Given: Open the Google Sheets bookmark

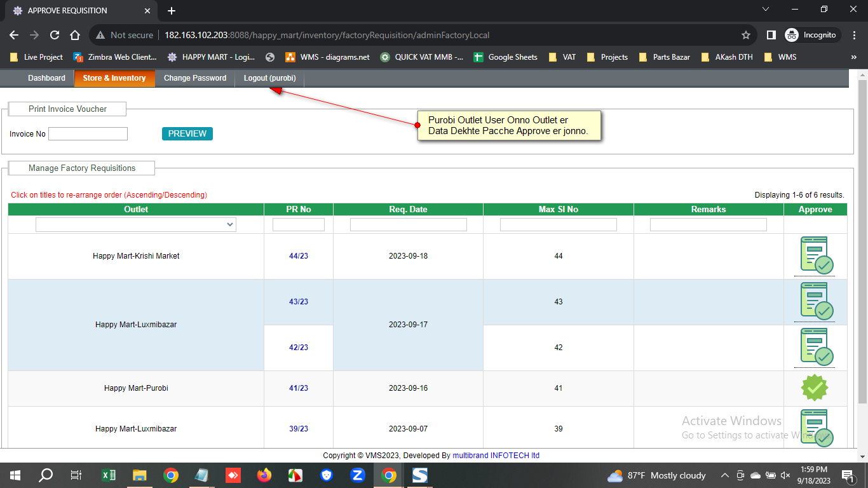Looking at the screenshot, I should tap(506, 57).
